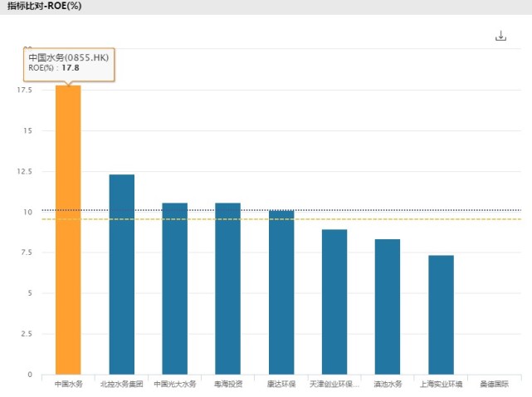Click the 中国水务 axis label
This screenshot has height=397, width=532.
69,384
